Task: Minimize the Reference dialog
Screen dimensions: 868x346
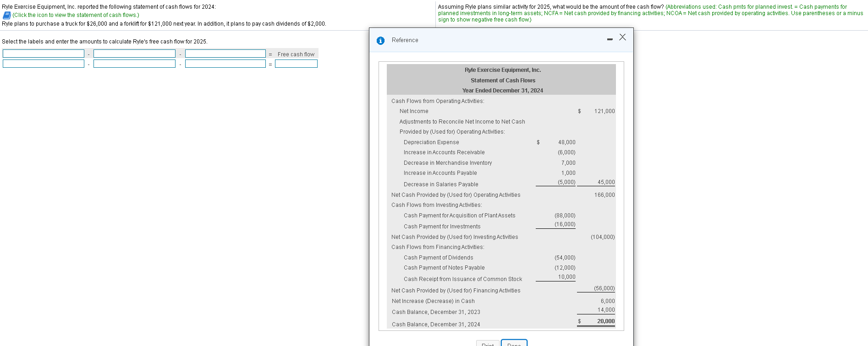Action: [x=610, y=39]
